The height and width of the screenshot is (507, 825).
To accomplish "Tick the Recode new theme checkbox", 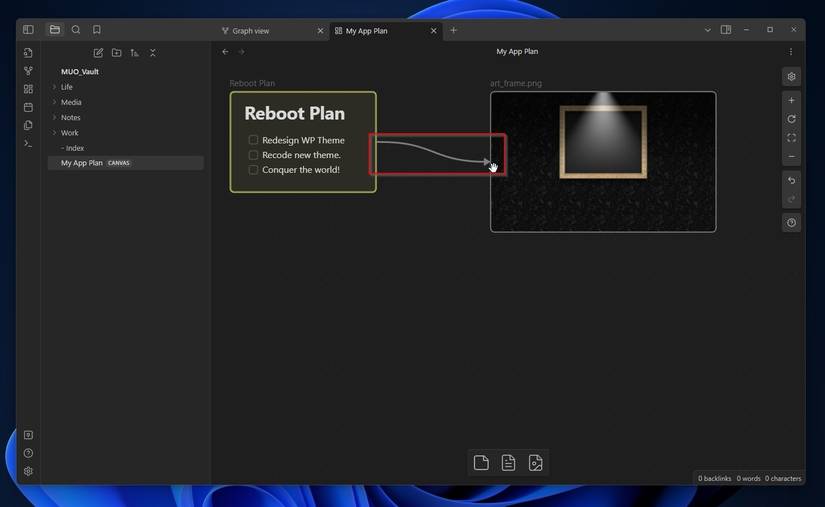I will pyautogui.click(x=253, y=155).
